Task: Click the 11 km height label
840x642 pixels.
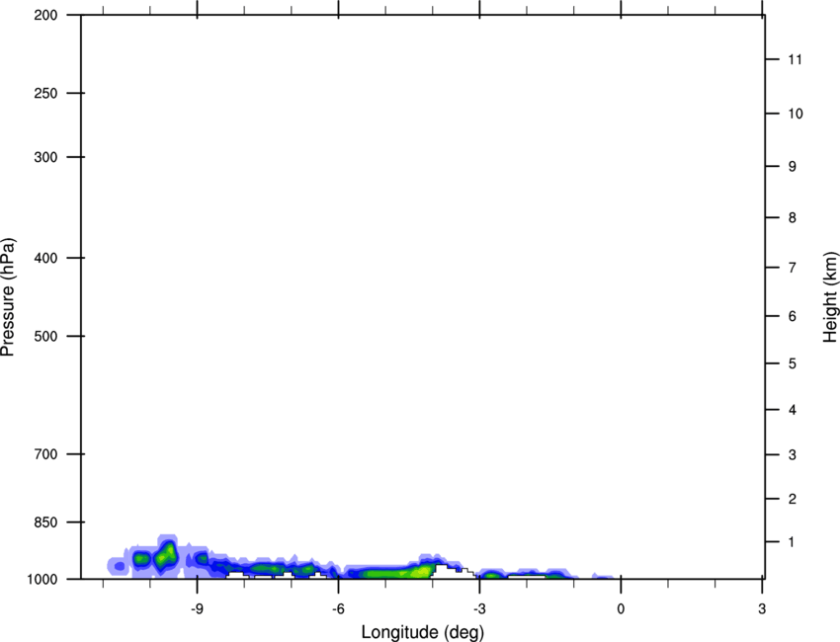Action: (796, 59)
